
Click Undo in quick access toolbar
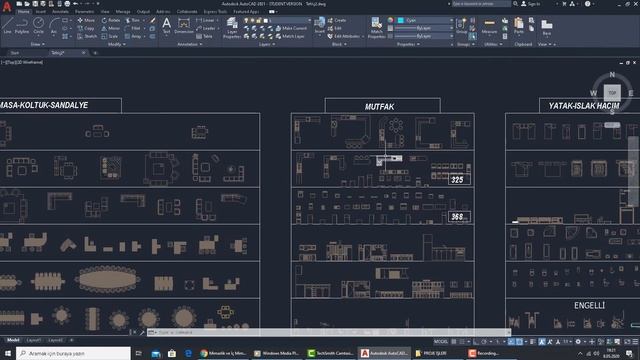[76, 4]
